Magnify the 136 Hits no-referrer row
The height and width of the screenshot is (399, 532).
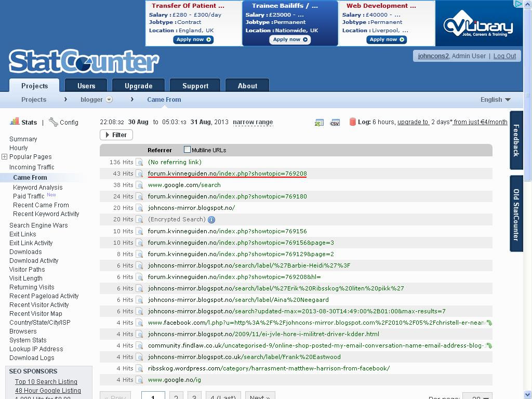coord(139,162)
